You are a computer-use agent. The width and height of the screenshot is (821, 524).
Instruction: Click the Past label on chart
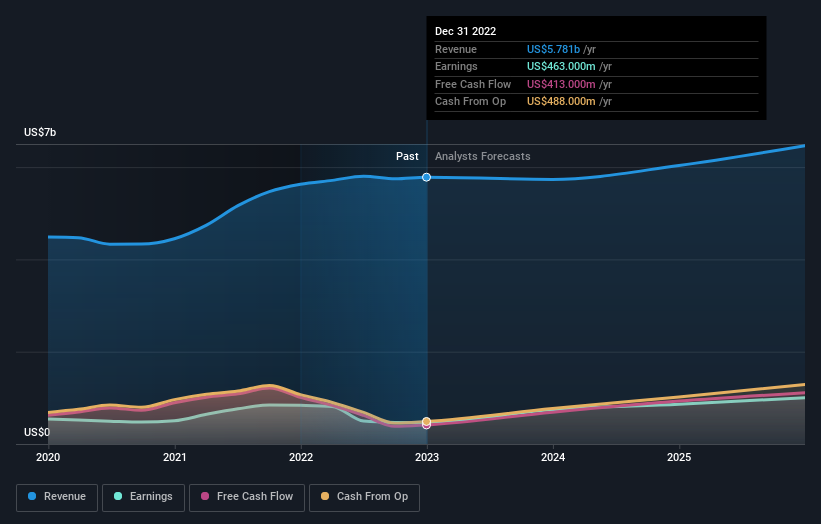pos(407,157)
